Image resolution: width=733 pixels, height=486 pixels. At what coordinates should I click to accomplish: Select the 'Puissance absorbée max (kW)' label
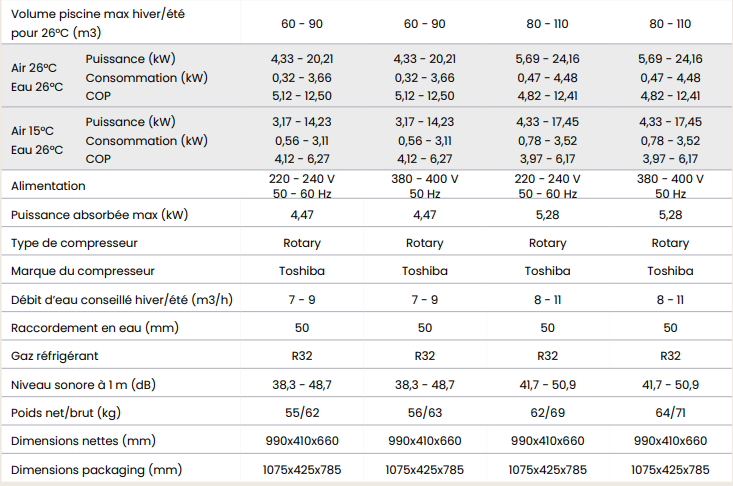click(98, 214)
